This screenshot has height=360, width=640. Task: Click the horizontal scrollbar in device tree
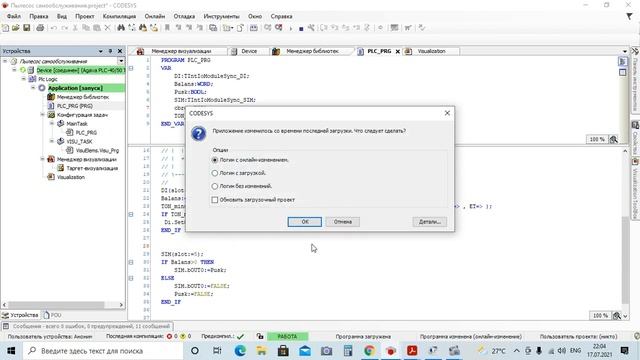tap(57, 305)
